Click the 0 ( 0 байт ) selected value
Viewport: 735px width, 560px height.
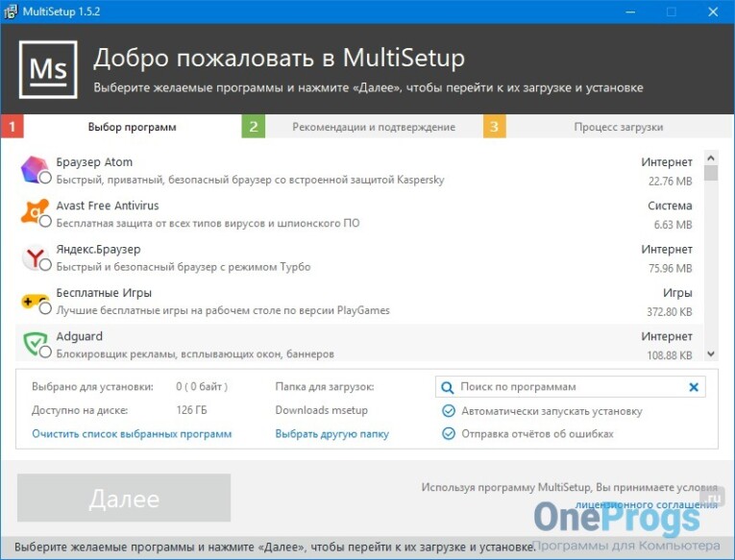(x=202, y=386)
